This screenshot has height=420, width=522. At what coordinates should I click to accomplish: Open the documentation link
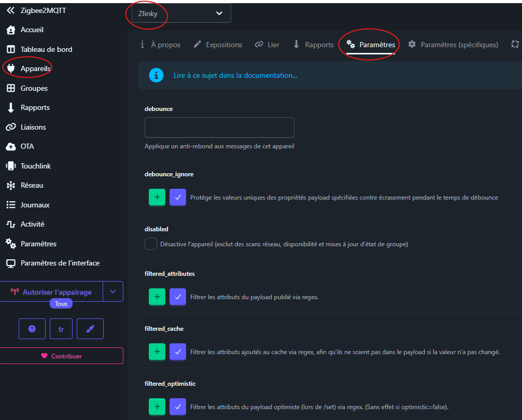[x=235, y=75]
